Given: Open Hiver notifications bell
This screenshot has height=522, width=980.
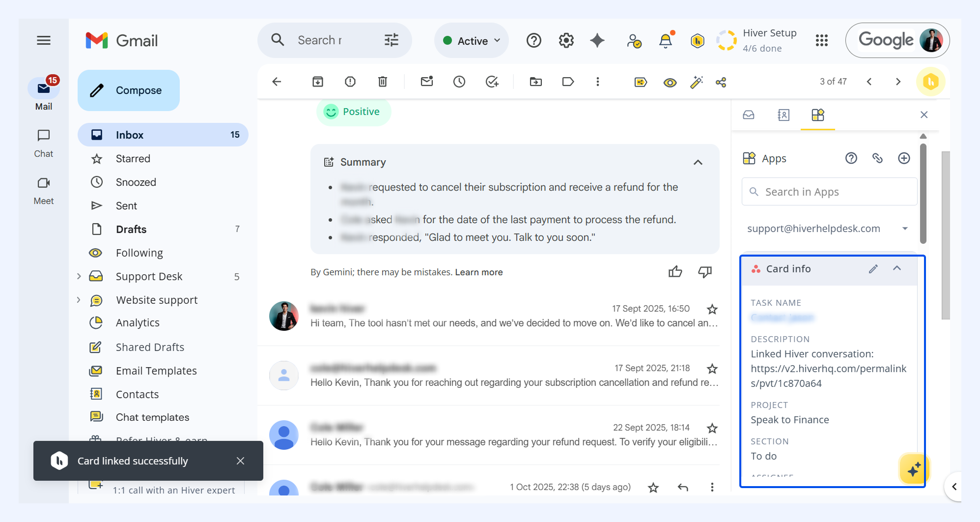Looking at the screenshot, I should [666, 40].
